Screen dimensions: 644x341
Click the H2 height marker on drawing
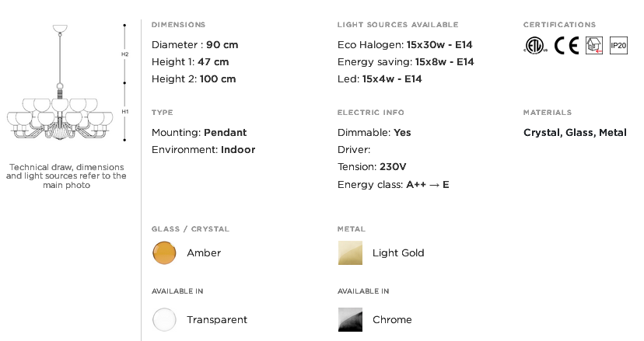pyautogui.click(x=125, y=54)
